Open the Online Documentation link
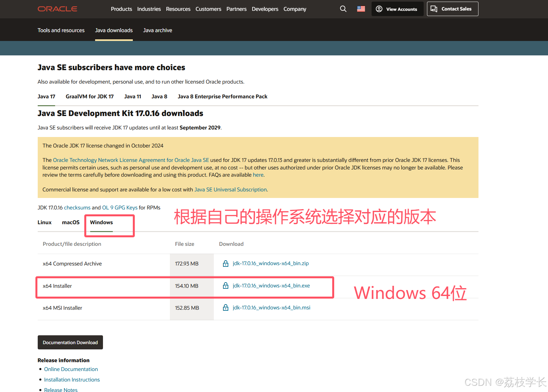The width and height of the screenshot is (548, 392). pos(71,369)
